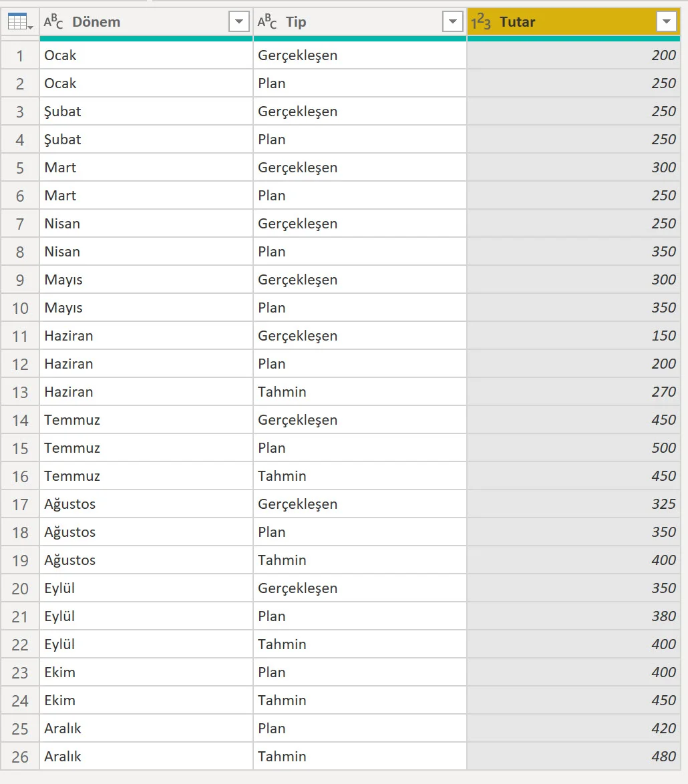The height and width of the screenshot is (784, 688).
Task: Select row number 1
Action: tap(20, 55)
